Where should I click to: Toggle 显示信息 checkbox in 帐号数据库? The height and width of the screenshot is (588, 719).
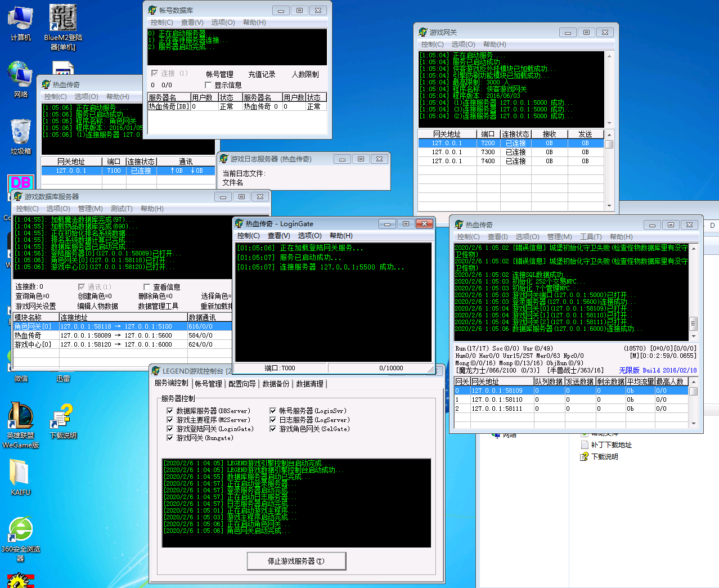tap(208, 85)
